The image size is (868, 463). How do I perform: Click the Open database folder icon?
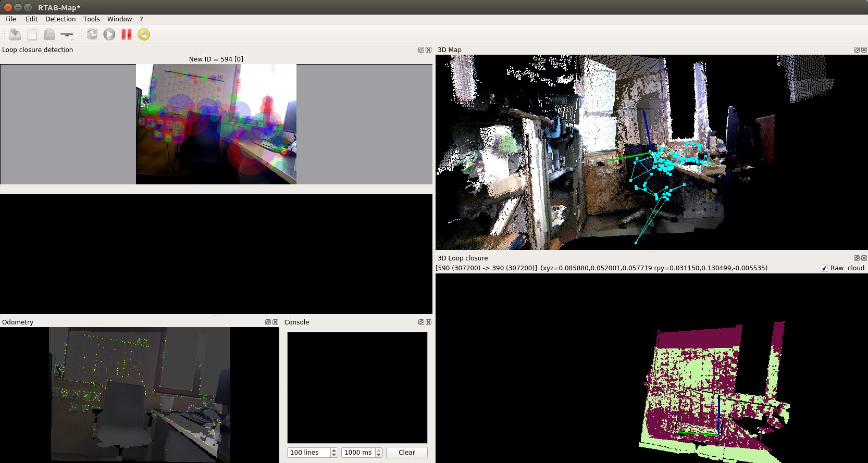pos(49,34)
